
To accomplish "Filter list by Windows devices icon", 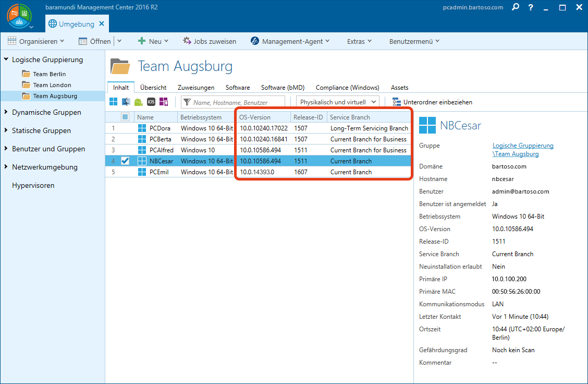I will point(113,102).
